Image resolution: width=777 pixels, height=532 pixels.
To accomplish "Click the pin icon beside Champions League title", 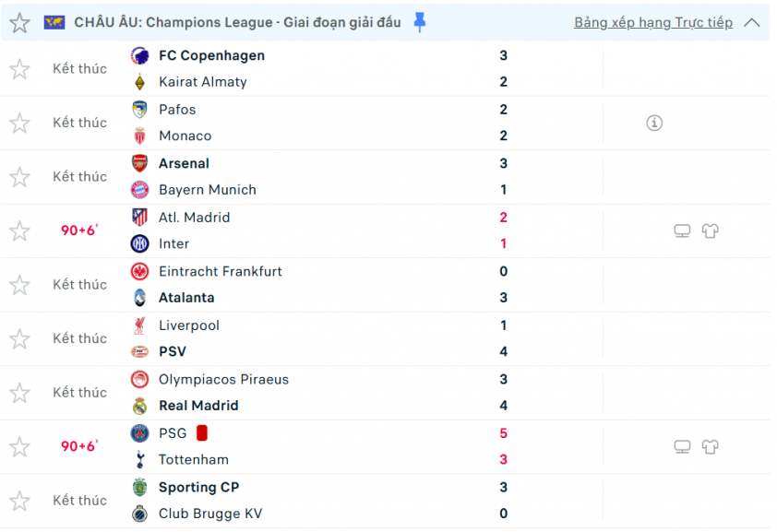I will (x=420, y=22).
